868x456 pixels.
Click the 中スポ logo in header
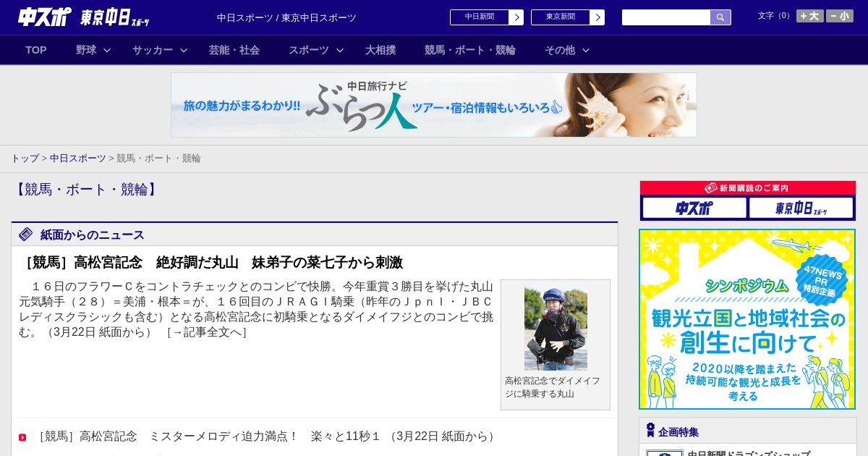pyautogui.click(x=45, y=17)
